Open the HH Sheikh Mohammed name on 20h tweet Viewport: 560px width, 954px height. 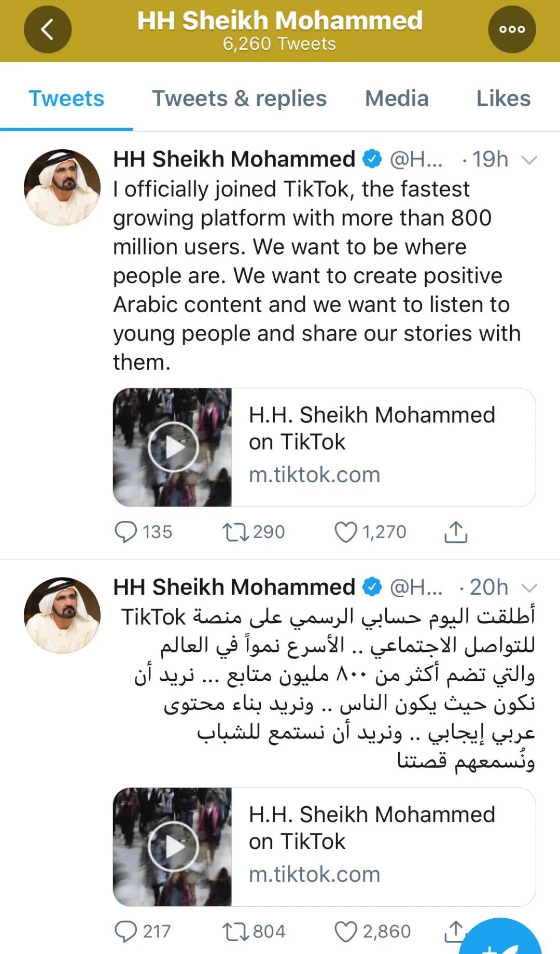point(234,587)
